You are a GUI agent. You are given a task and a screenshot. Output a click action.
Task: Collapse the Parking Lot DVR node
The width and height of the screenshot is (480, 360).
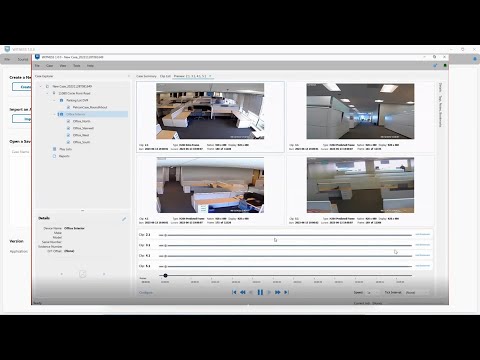(x=54, y=100)
